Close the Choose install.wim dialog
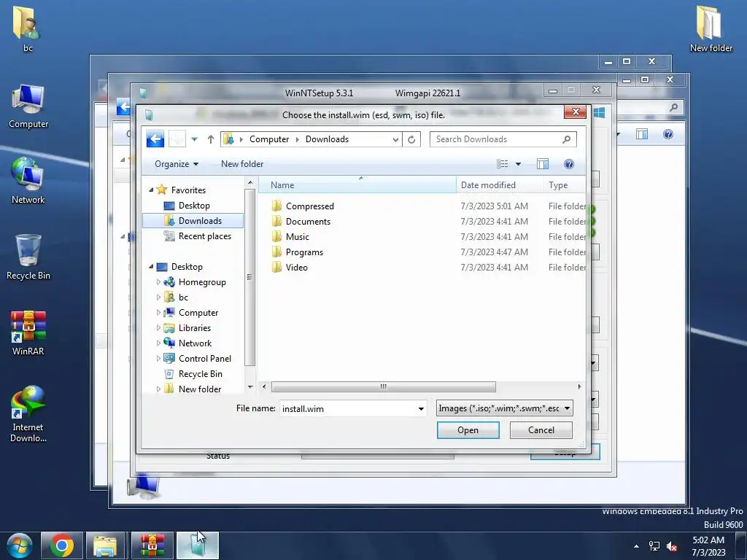Viewport: 747px width, 560px height. (x=576, y=112)
